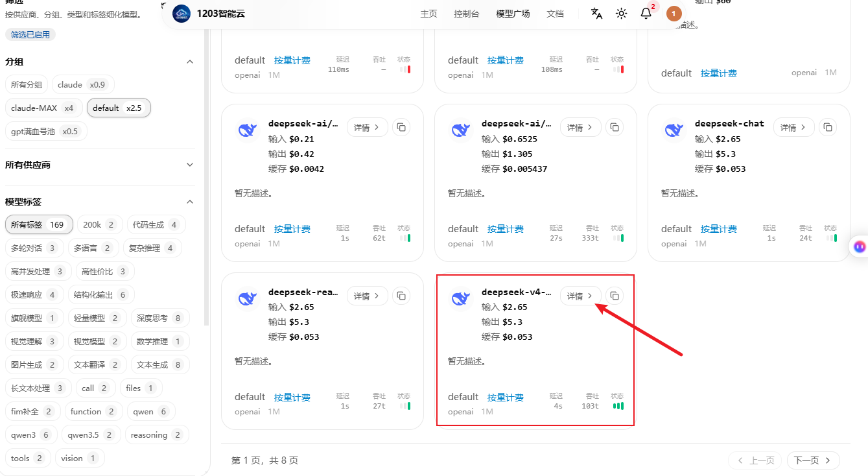Click the language translation icon in header
Image resolution: width=868 pixels, height=476 pixels.
tap(597, 14)
